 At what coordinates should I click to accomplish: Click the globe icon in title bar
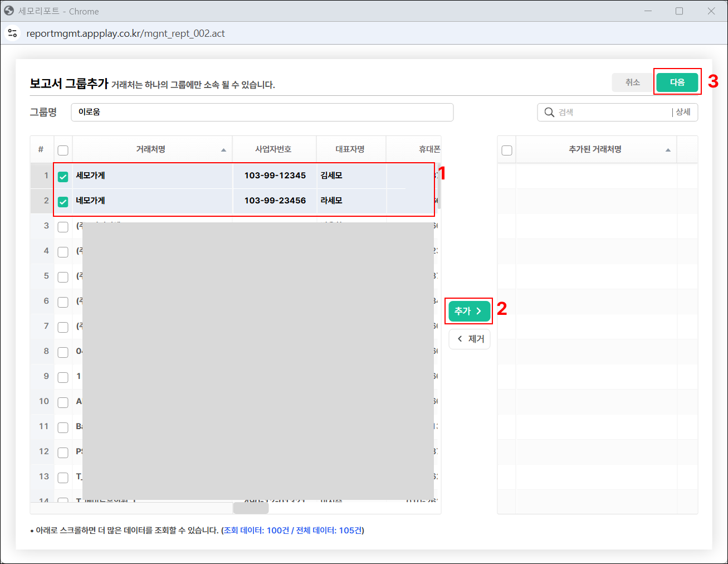point(9,11)
